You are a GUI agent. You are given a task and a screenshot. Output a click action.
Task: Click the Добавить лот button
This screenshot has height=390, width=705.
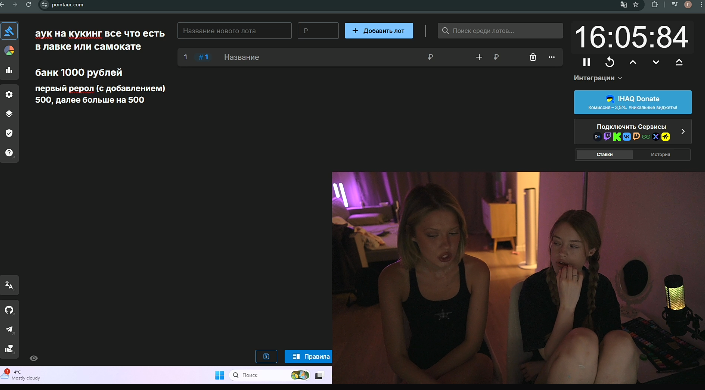click(x=379, y=31)
